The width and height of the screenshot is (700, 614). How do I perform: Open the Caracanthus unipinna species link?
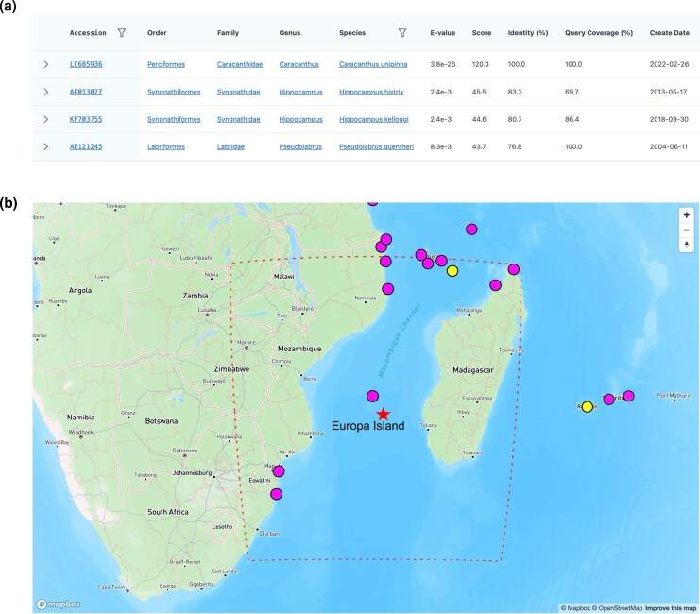tap(373, 64)
